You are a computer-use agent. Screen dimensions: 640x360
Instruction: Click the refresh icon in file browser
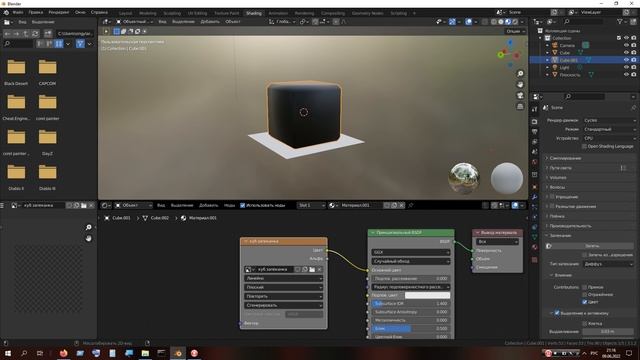tap(35, 33)
